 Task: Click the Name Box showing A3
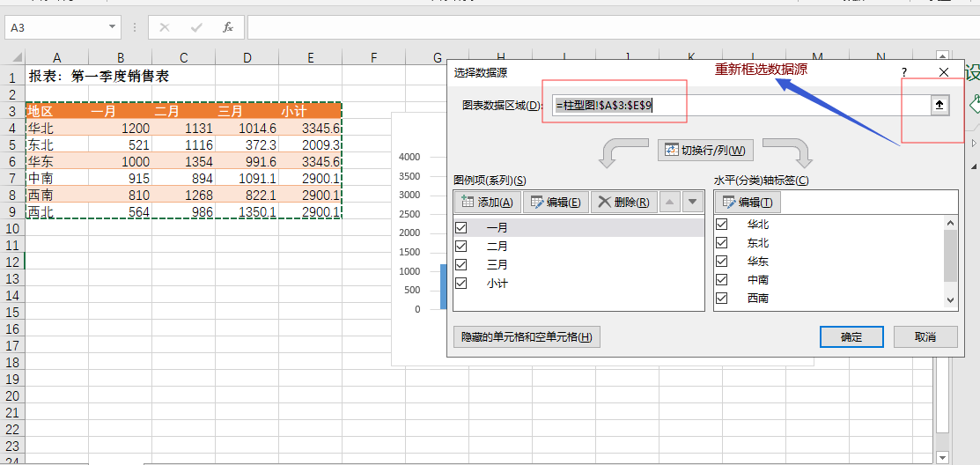(x=55, y=27)
